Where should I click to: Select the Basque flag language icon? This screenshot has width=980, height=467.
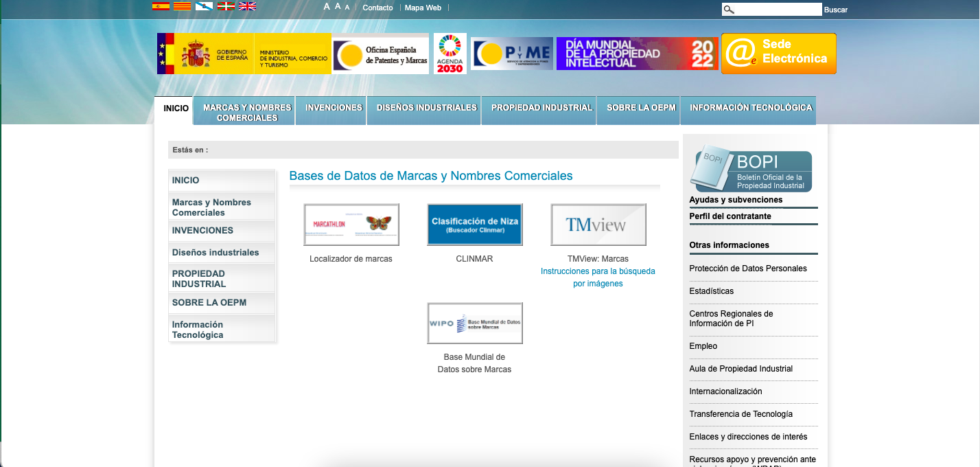tap(225, 6)
